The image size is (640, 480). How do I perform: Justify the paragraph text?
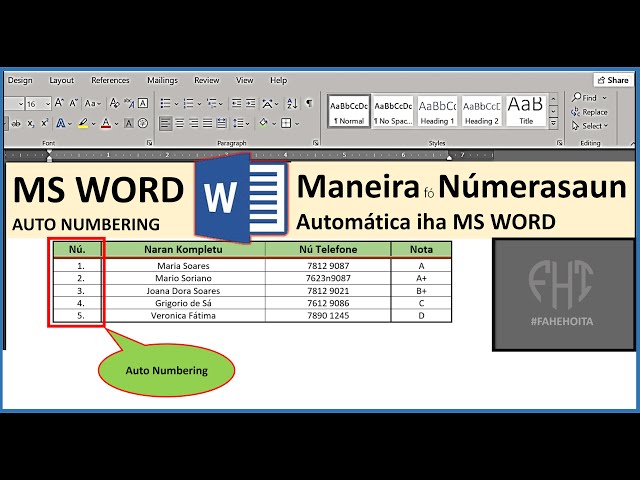point(207,123)
